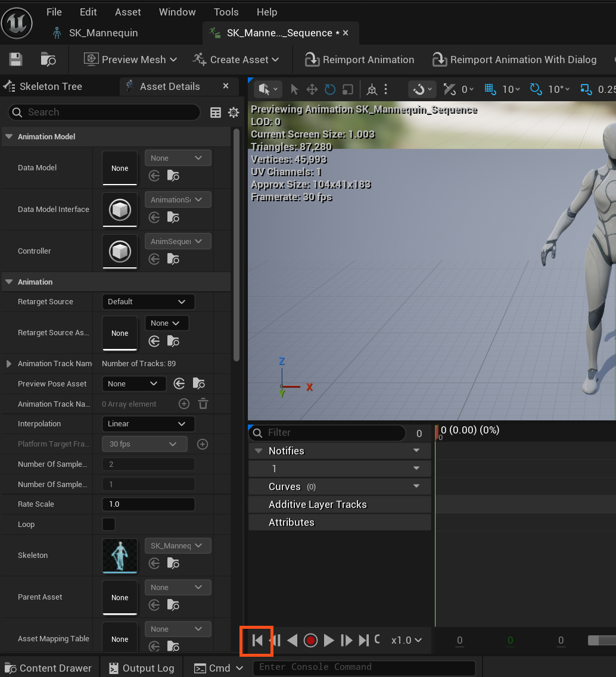Select the Scale tool in viewport toolbar

(x=348, y=89)
